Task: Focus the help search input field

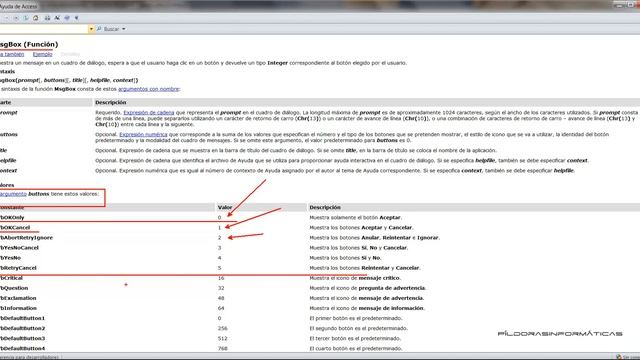Action: point(44,29)
